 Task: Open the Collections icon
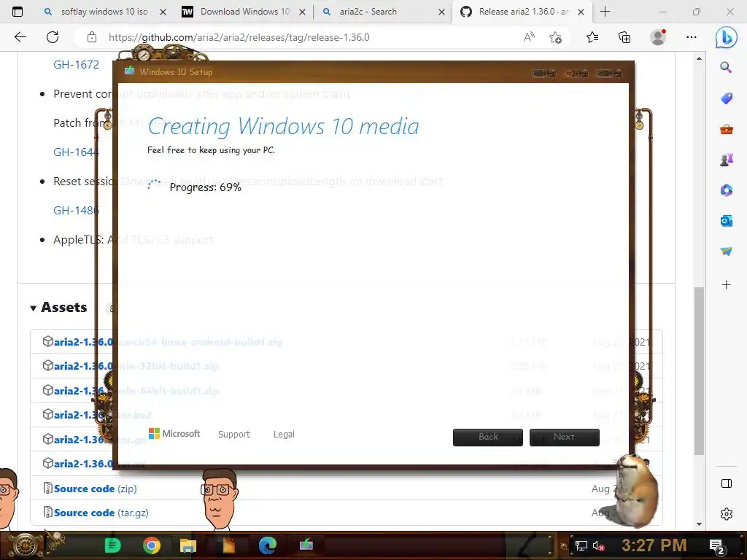point(624,37)
